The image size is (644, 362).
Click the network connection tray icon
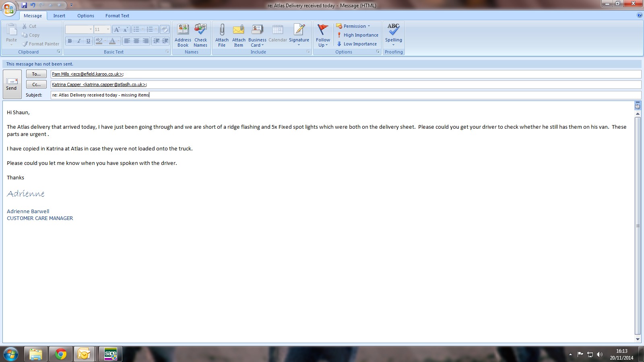point(590,354)
